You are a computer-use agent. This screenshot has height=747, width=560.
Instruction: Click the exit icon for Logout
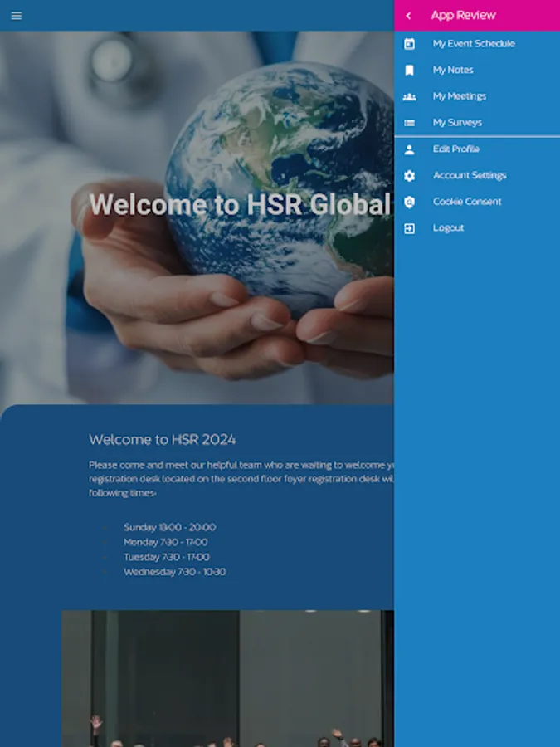click(409, 229)
